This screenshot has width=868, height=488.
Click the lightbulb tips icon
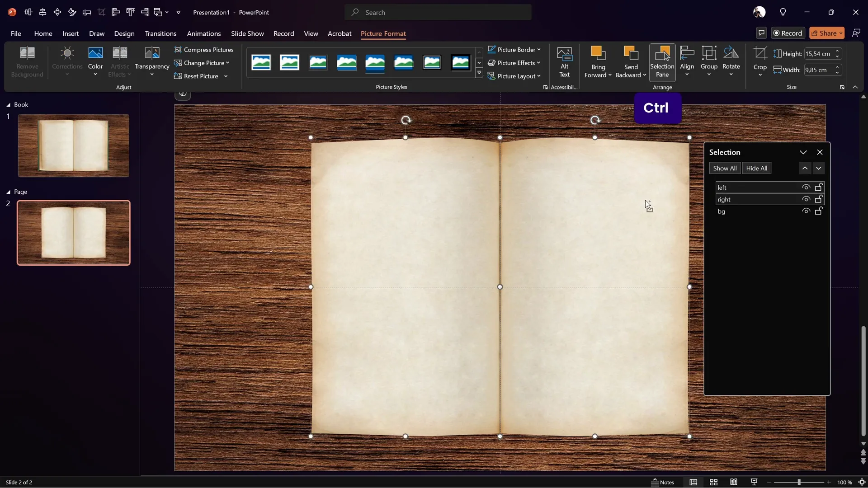tap(783, 12)
